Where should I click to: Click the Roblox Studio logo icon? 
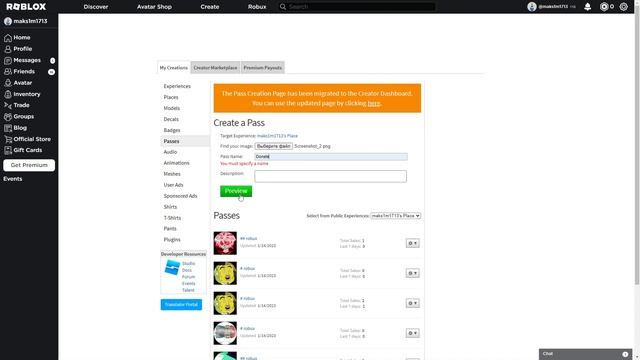[172, 268]
